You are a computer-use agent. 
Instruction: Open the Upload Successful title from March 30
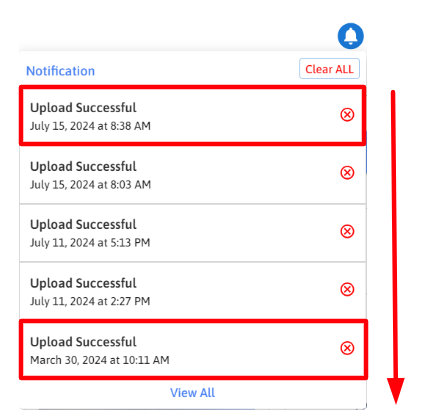pyautogui.click(x=83, y=342)
